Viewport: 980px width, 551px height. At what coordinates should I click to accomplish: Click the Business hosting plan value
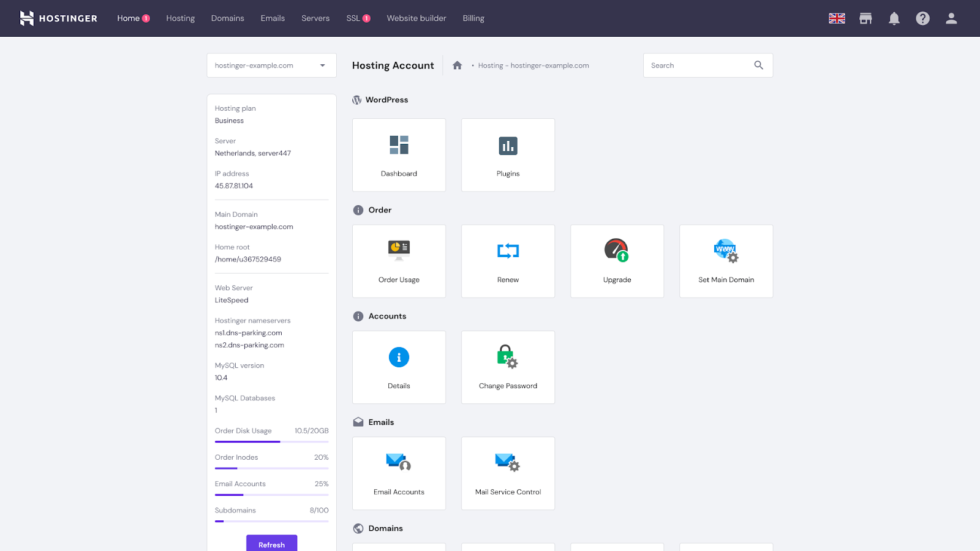tap(229, 121)
